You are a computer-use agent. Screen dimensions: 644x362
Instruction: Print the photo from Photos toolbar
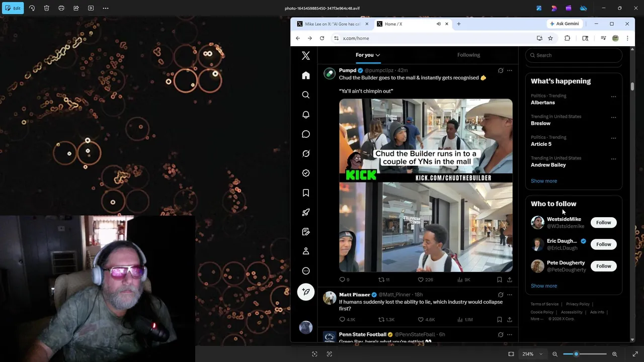click(x=61, y=8)
